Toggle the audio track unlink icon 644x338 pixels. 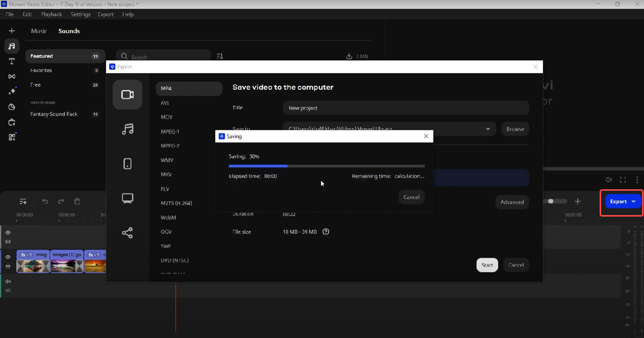pos(8,291)
